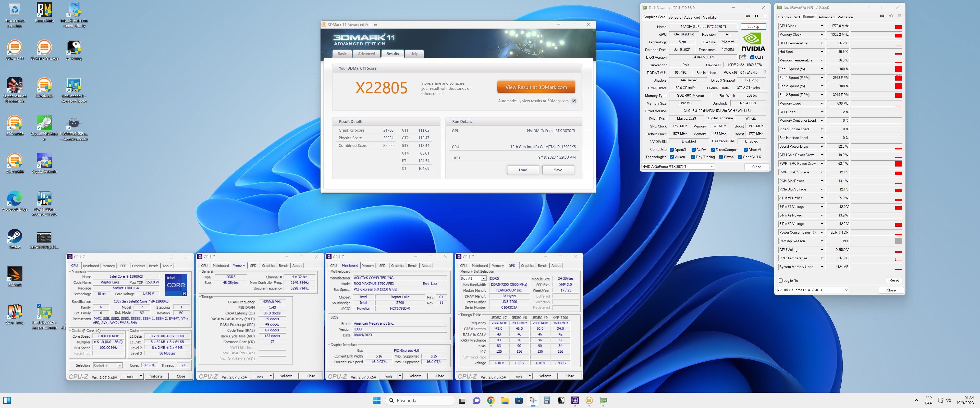This screenshot has width=980, height=408.
Task: Click camera icon in GPU-Z Sensors window
Action: (x=882, y=16)
